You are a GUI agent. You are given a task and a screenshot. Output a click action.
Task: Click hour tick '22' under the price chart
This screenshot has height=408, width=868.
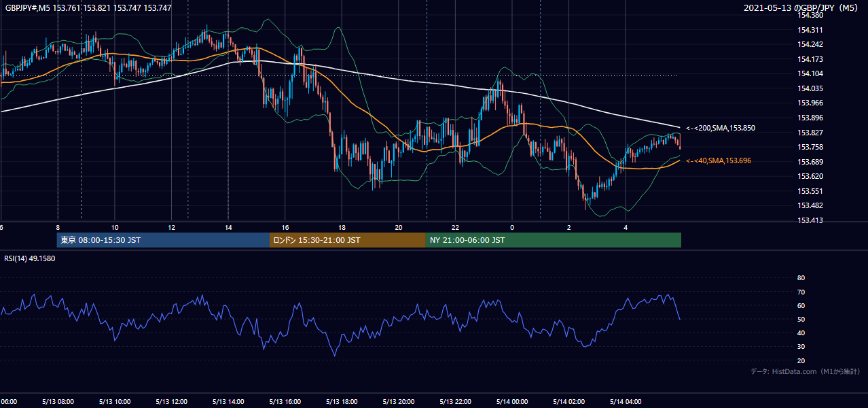pos(456,228)
